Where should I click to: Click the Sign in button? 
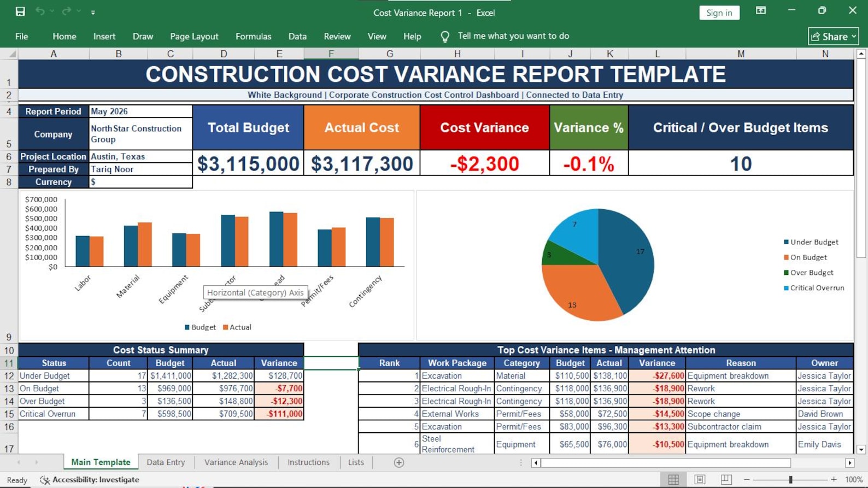pyautogui.click(x=719, y=13)
